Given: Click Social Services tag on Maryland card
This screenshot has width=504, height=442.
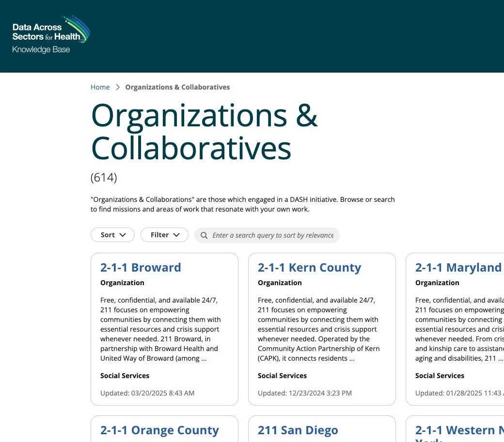Looking at the screenshot, I should click(440, 376).
